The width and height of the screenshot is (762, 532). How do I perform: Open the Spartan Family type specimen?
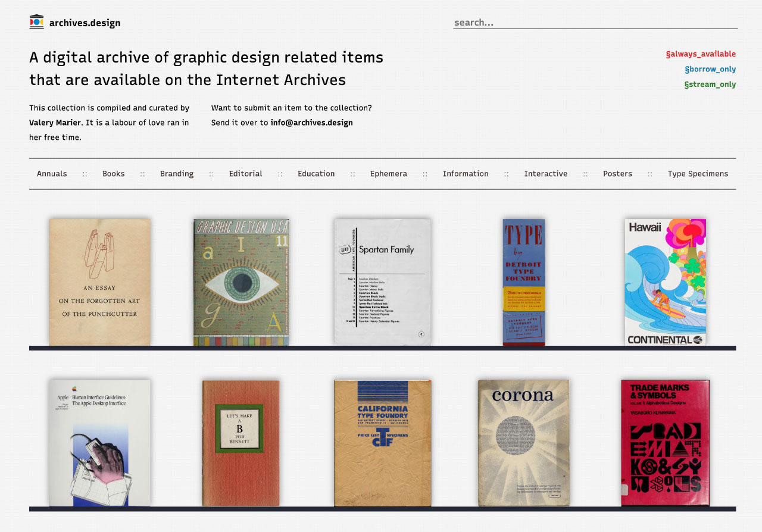(x=382, y=281)
